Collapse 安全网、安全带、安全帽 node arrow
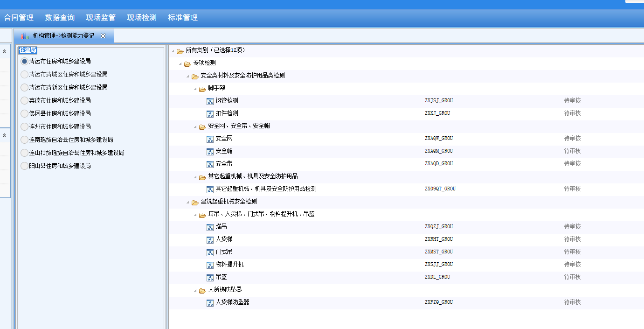The height and width of the screenshot is (329, 644). tap(195, 126)
